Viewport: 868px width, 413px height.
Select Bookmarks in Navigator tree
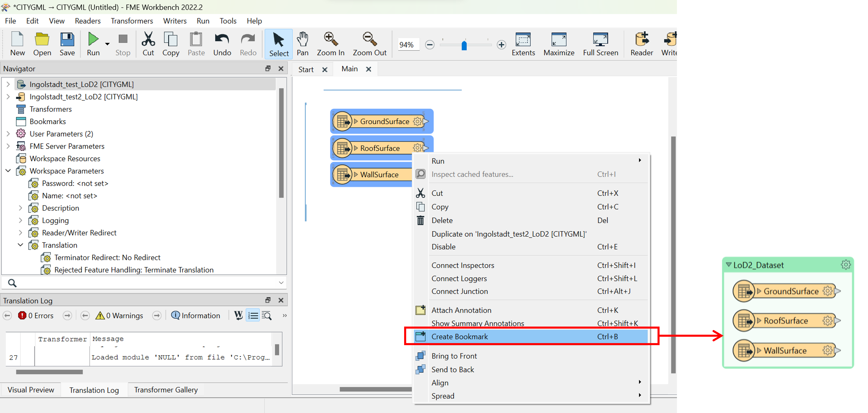pos(48,121)
